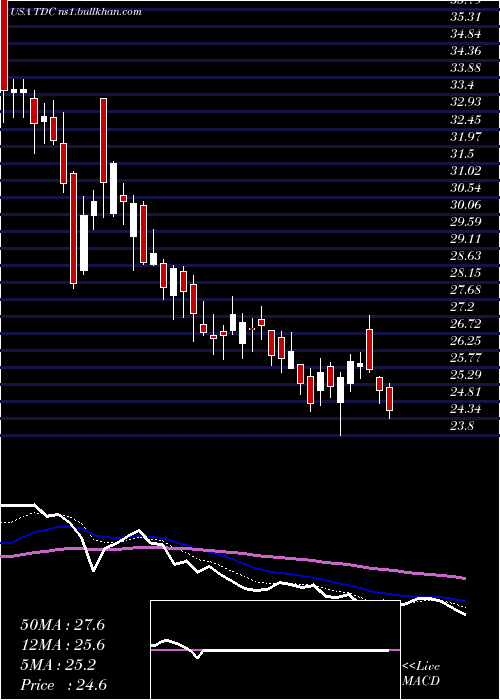Image resolution: width=500 pixels, height=700 pixels.
Task: Select the 35.31 price axis label
Action: [465, 17]
